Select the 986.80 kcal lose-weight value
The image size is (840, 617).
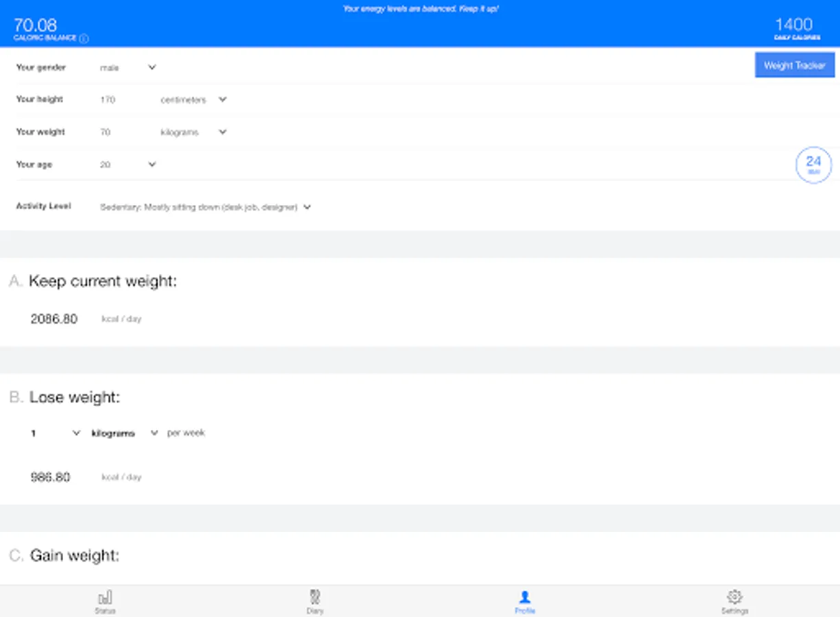pyautogui.click(x=51, y=477)
